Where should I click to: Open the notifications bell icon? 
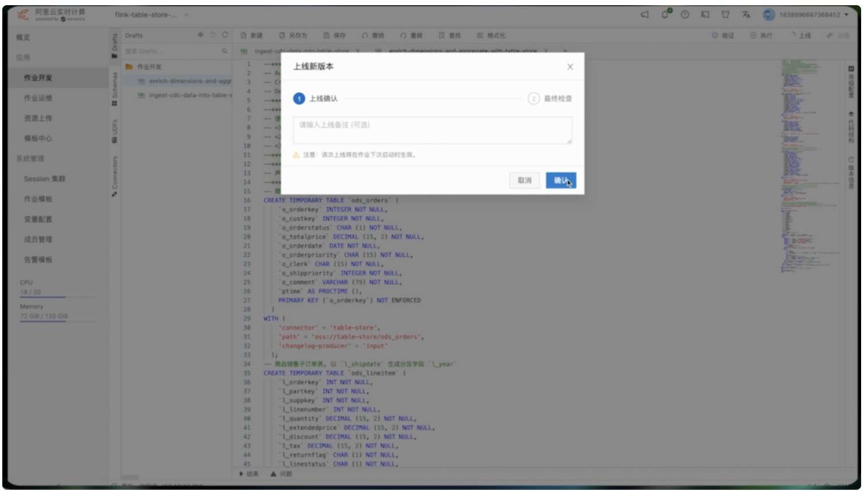[665, 14]
